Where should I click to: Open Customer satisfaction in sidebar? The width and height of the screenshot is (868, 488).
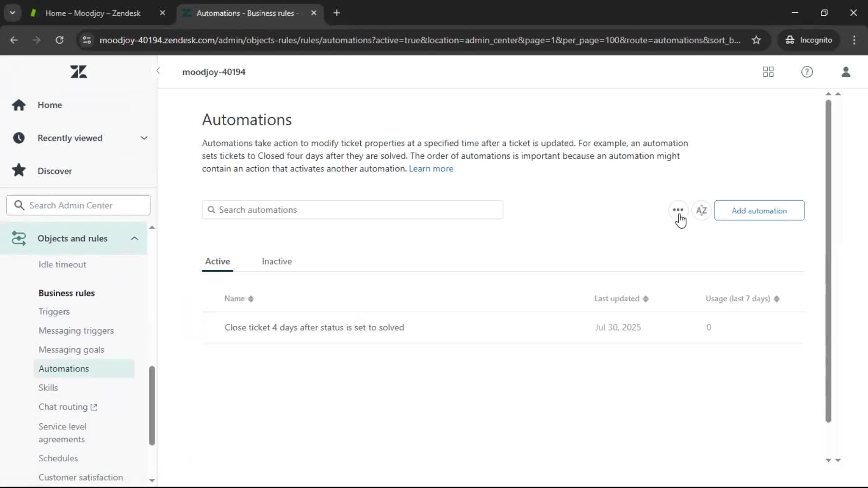point(80,477)
